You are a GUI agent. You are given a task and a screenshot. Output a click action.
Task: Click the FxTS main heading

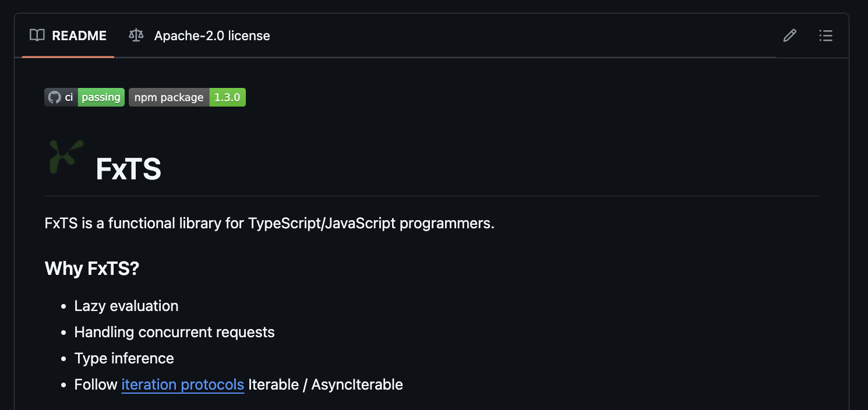(128, 169)
